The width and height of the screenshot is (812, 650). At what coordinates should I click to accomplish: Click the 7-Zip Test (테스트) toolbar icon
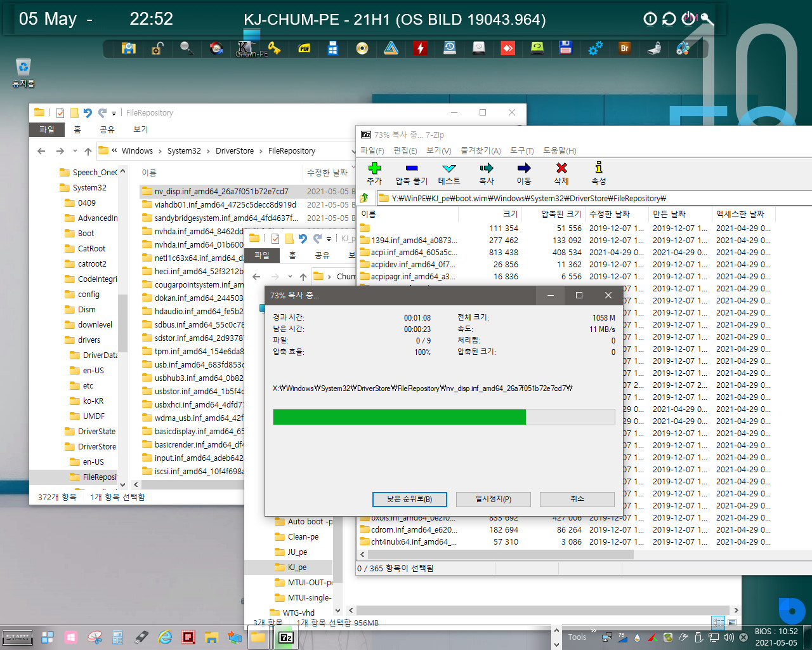(449, 168)
